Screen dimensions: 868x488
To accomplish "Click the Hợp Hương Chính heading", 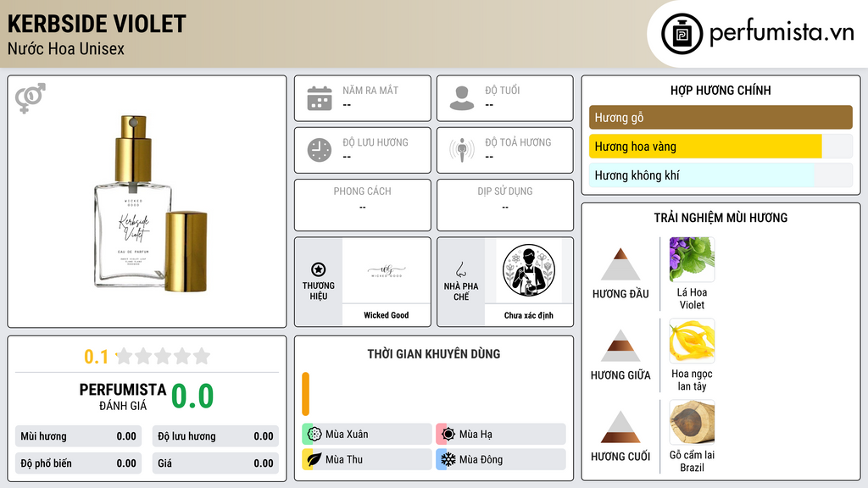I will [721, 90].
